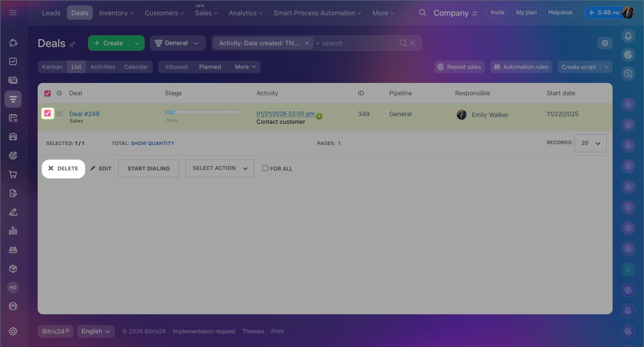The image size is (644, 347).
Task: Open the deals list settings gear
Action: click(605, 43)
